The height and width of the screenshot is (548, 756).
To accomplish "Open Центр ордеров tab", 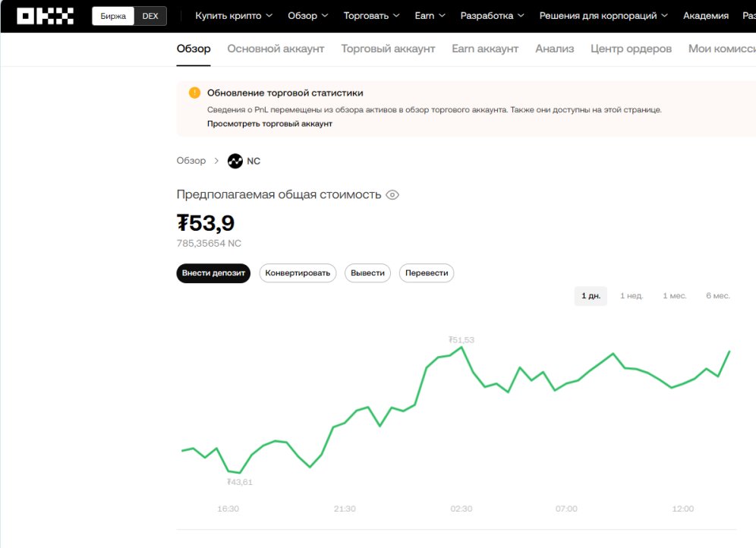I will point(631,49).
